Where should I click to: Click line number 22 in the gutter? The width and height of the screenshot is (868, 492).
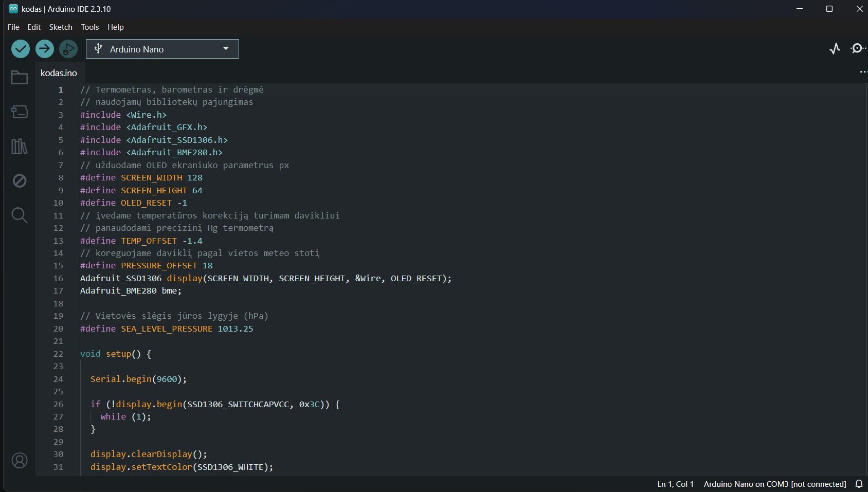58,354
